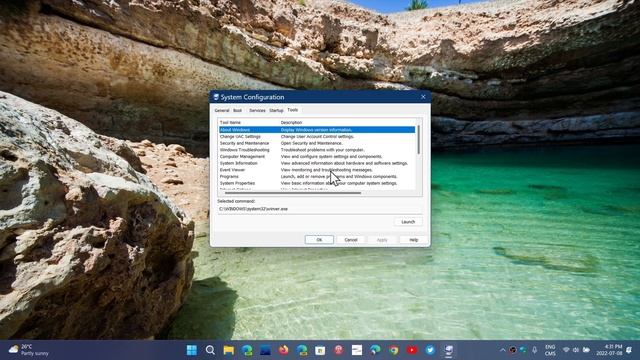The height and width of the screenshot is (360, 640).
Task: Select Computer Management row
Action: [317, 156]
